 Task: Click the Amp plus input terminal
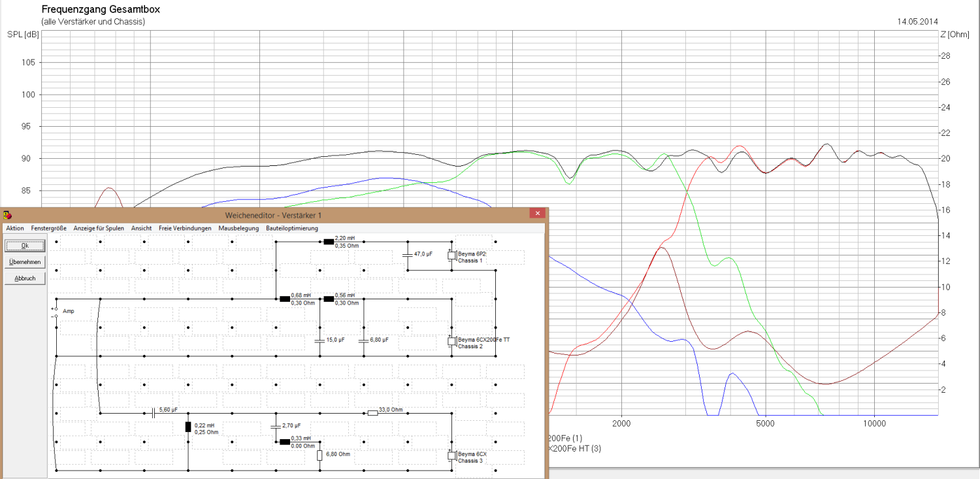[56, 308]
